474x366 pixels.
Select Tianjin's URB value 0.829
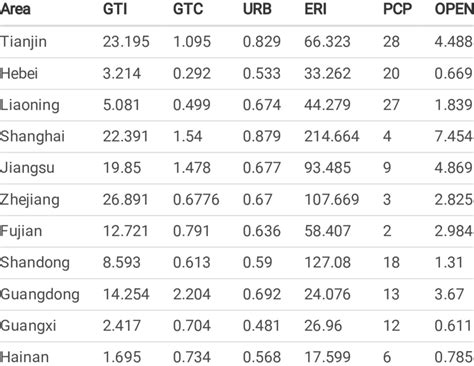262,42
